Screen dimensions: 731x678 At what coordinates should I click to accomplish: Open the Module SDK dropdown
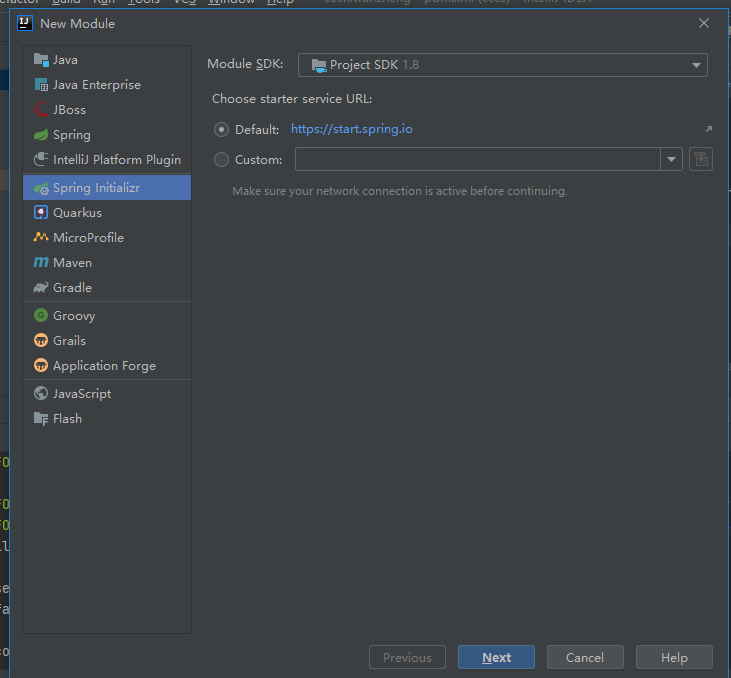coord(503,65)
